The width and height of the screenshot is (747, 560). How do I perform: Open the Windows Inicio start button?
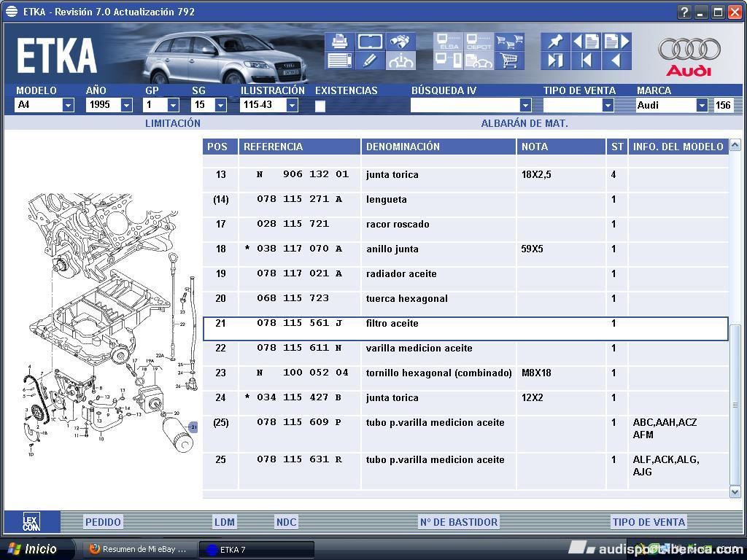[x=37, y=550]
